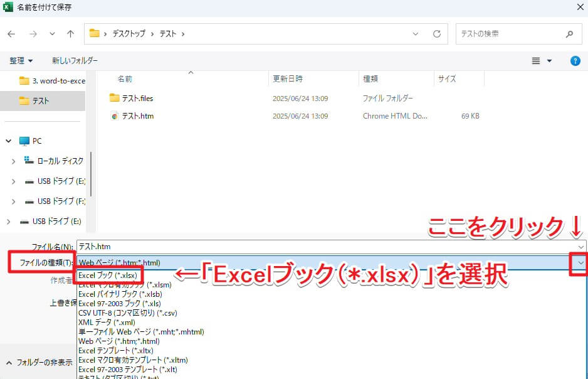Choose CSV UTF-8 (コンマ区切り) (*.csv)

click(127, 313)
